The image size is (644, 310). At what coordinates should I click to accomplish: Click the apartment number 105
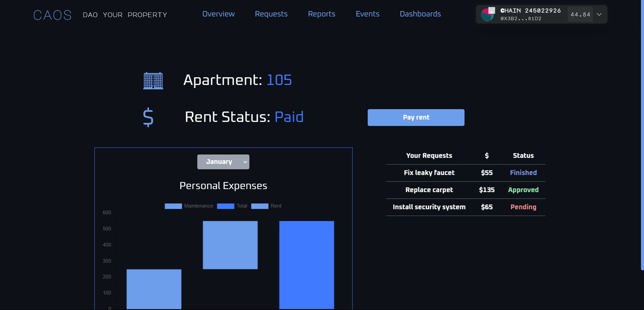click(279, 80)
